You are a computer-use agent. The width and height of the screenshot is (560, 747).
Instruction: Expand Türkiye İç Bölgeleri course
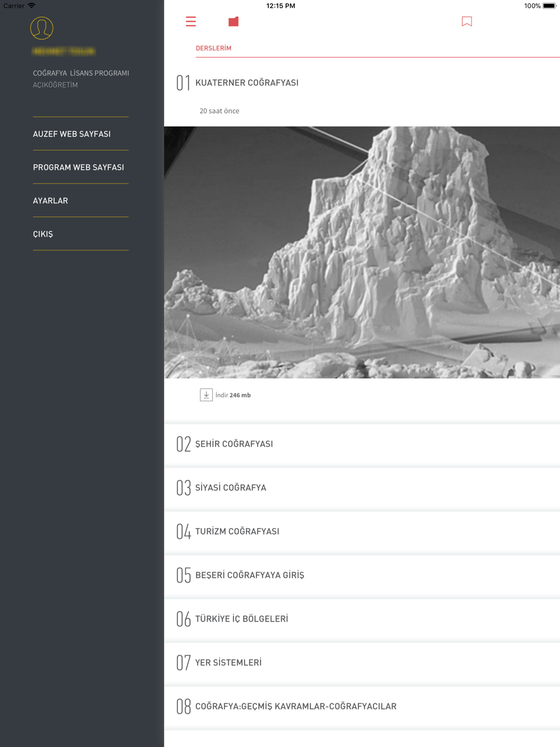(241, 619)
